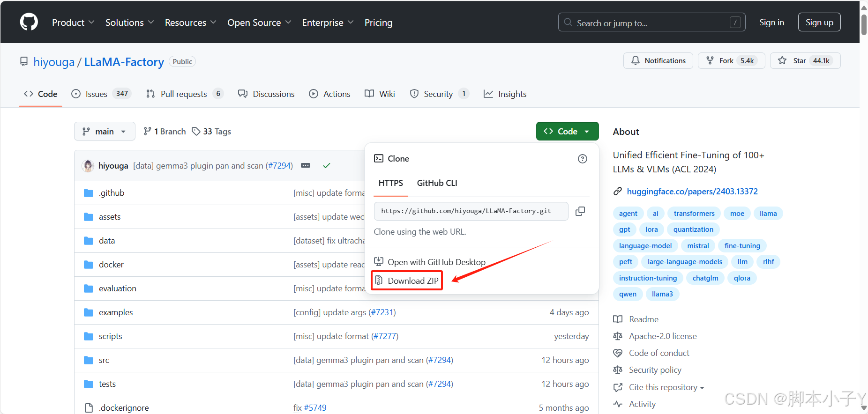The image size is (868, 414).
Task: Open the docker folder
Action: (x=111, y=265)
